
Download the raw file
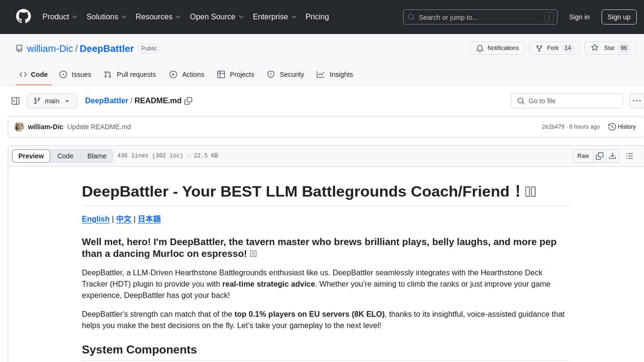[x=613, y=156]
